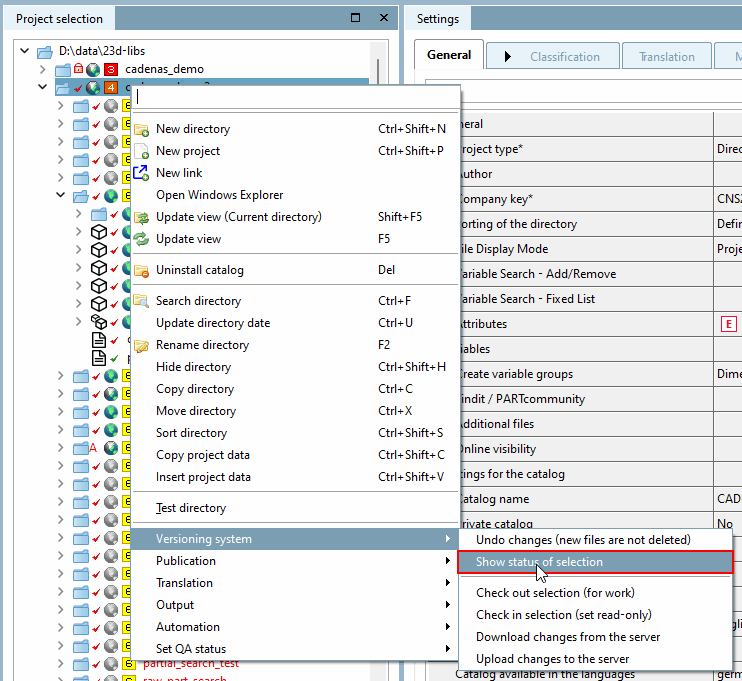This screenshot has height=681, width=742.
Task: Collapse the D:\data\23d-libs root node
Action: (x=25, y=51)
